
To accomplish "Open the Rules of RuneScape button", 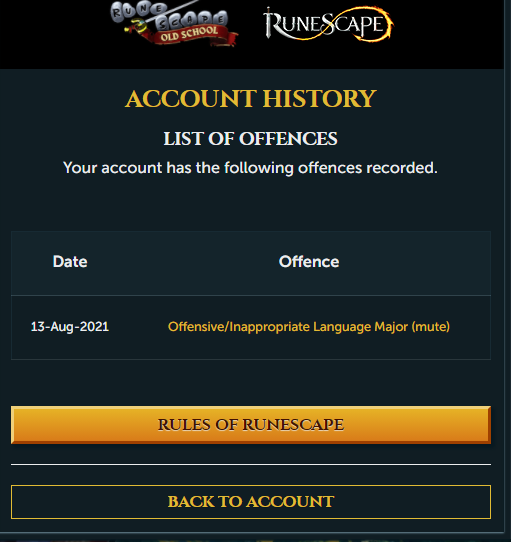I will (251, 425).
